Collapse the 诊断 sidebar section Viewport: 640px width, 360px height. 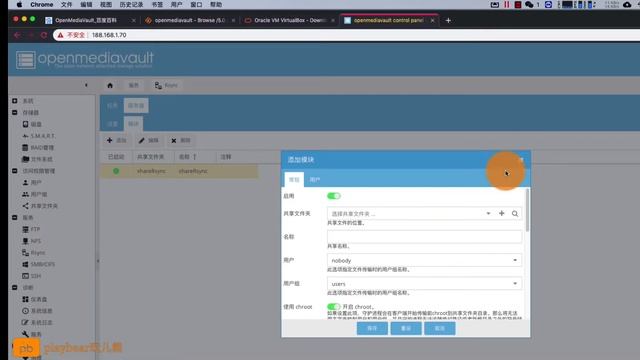click(x=15, y=287)
